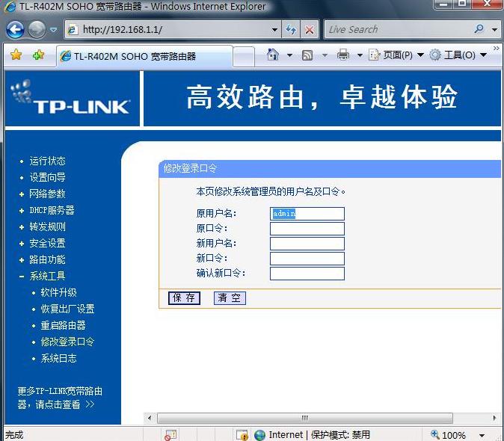Expand the DHCP服务器 menu
Image resolution: width=504 pixels, height=441 pixels.
click(52, 210)
